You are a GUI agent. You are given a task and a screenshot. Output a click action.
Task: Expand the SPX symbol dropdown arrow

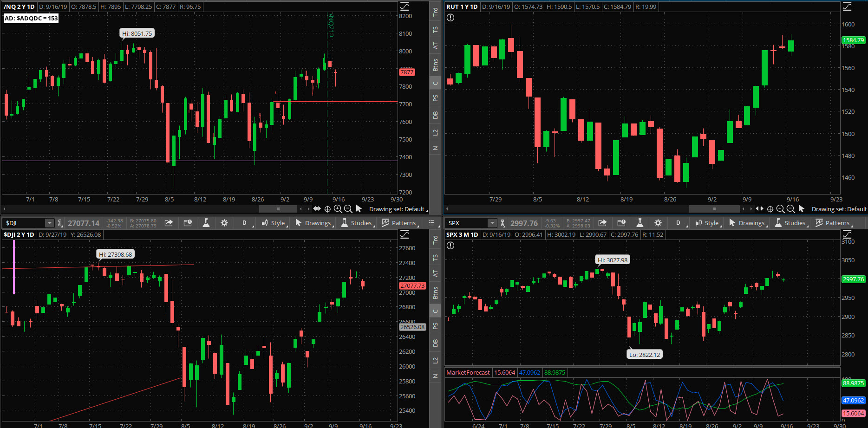click(492, 223)
